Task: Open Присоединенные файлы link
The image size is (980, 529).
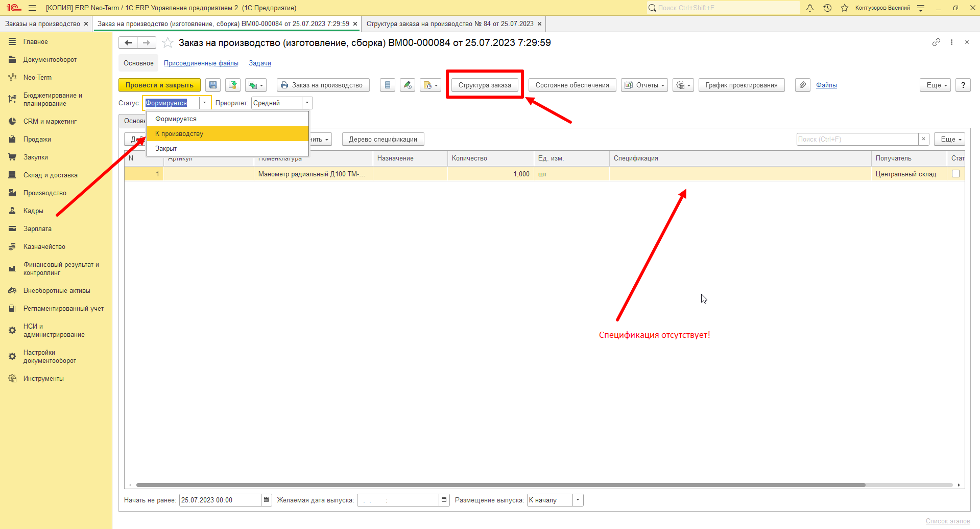Action: click(201, 63)
